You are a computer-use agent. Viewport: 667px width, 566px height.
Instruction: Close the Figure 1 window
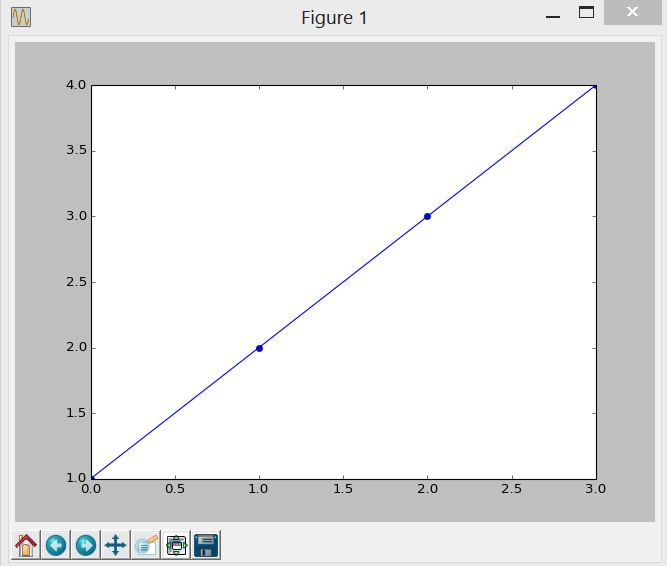click(x=631, y=14)
